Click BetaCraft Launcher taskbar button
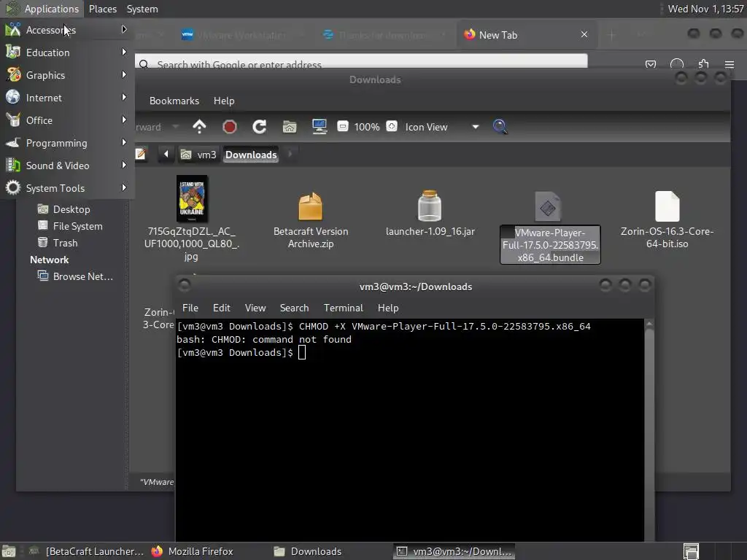Viewport: 747px width, 560px height. 86,551
